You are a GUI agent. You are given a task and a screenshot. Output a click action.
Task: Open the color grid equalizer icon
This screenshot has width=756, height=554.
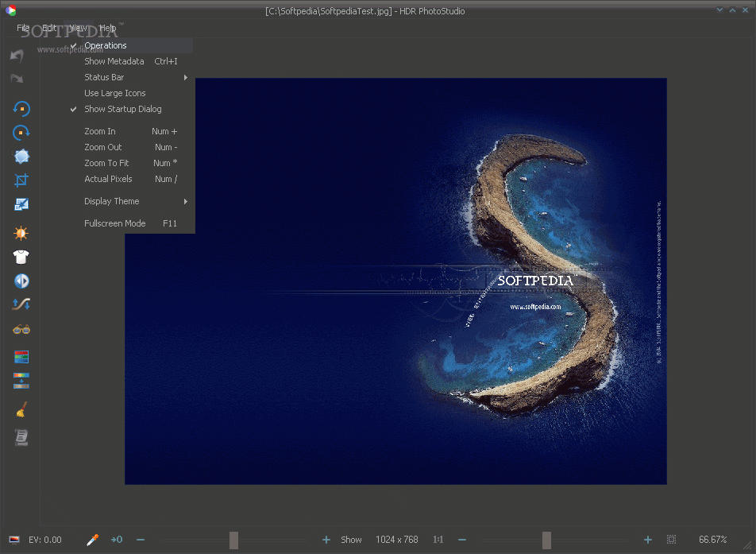click(x=21, y=357)
